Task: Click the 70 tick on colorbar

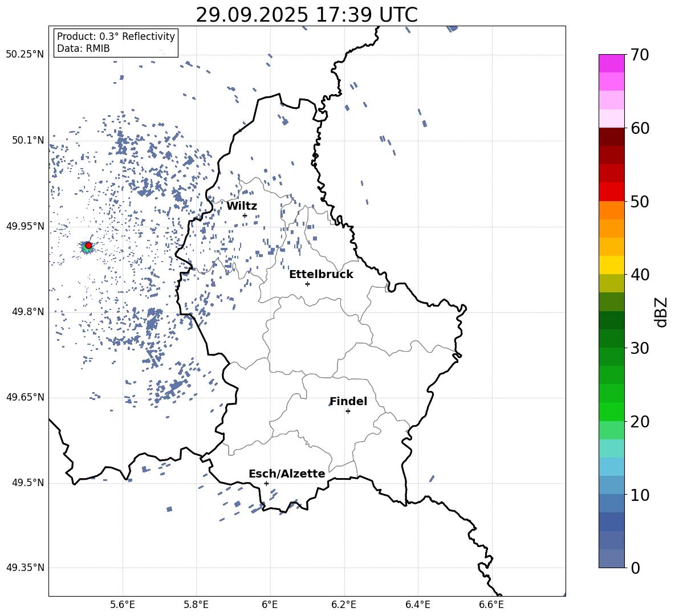Action: (x=640, y=55)
